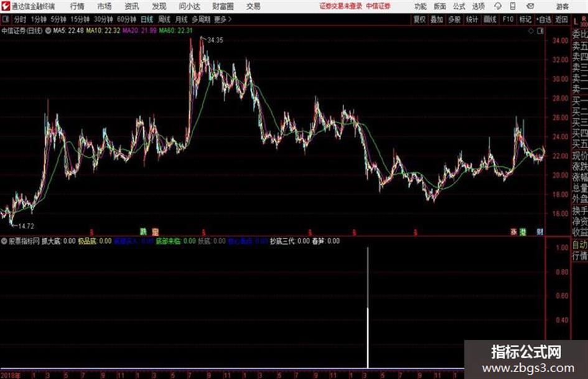
Task: Expand sub-chart indicator dropdown beside 股票指标网
Action: [4, 241]
